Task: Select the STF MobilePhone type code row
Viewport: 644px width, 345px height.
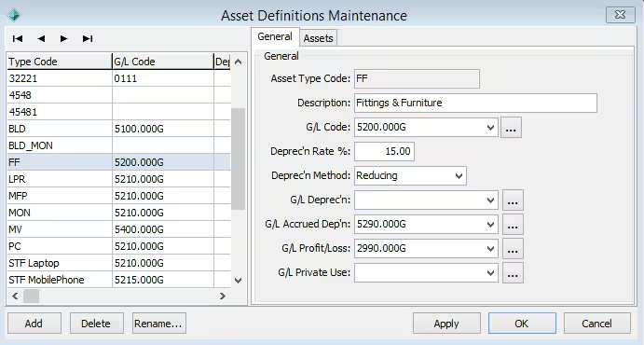Action: point(118,280)
